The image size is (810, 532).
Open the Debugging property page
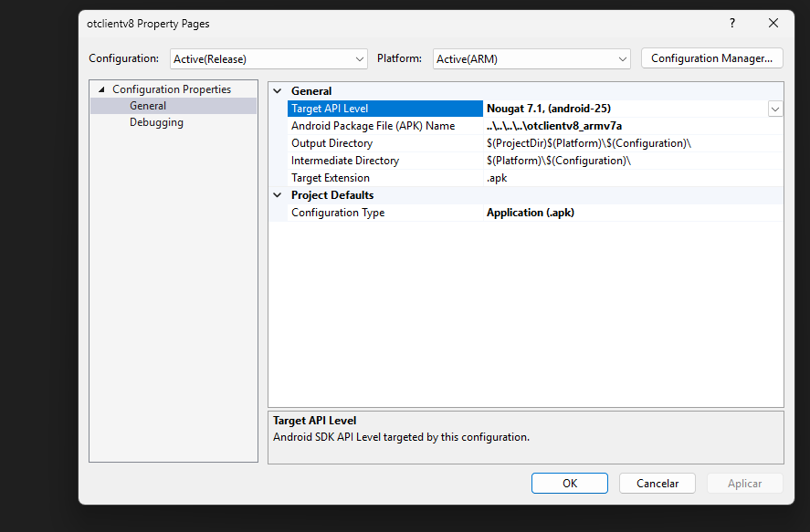click(x=156, y=122)
